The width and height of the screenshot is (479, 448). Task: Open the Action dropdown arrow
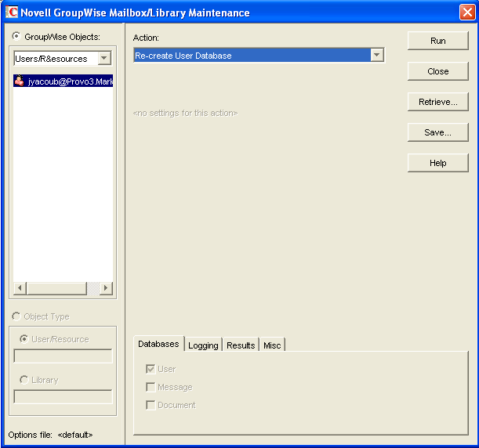377,56
